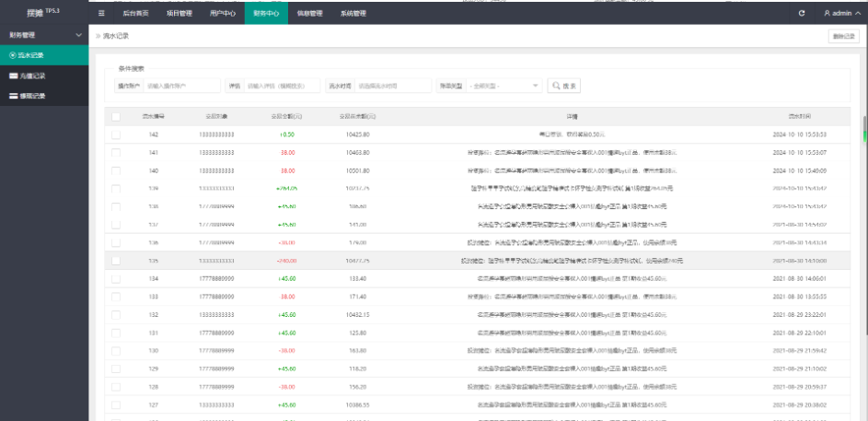Check the box for record 140
Image resolution: width=868 pixels, height=421 pixels.
click(116, 170)
